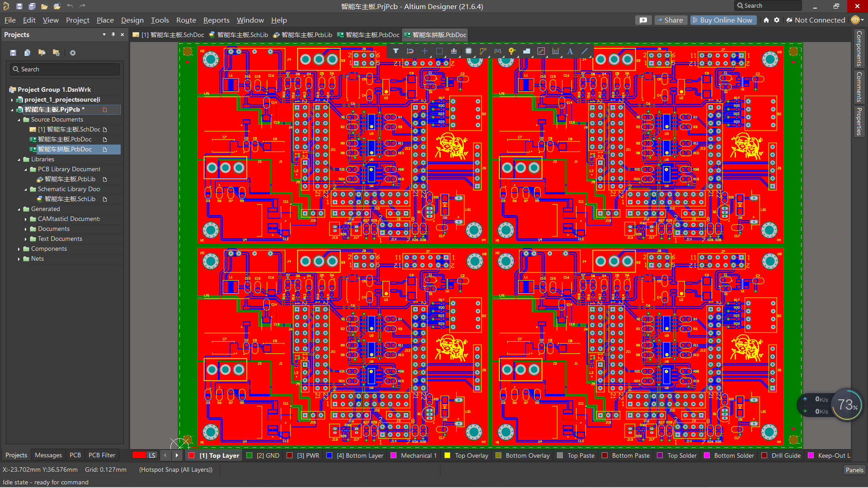Click the save document icon in Projects panel
The height and width of the screenshot is (488, 868).
click(13, 53)
